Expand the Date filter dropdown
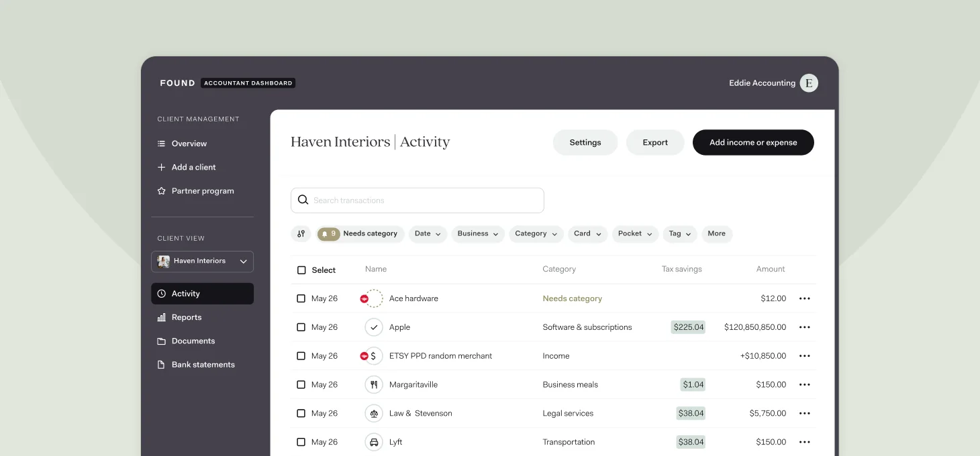 click(428, 234)
